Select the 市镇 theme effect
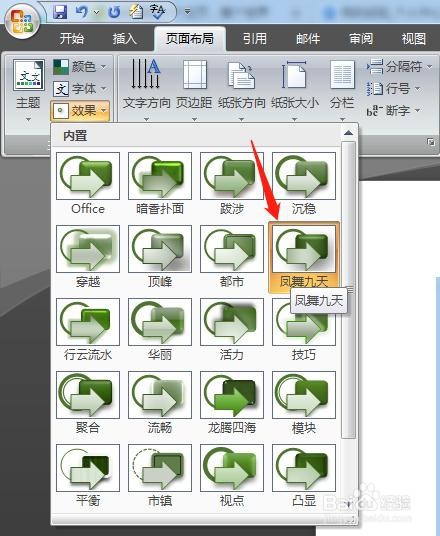Image resolution: width=440 pixels, height=536 pixels. 160,476
